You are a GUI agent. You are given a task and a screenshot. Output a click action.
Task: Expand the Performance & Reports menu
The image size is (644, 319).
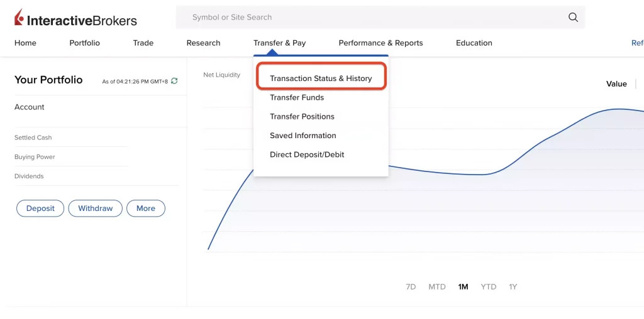click(380, 43)
